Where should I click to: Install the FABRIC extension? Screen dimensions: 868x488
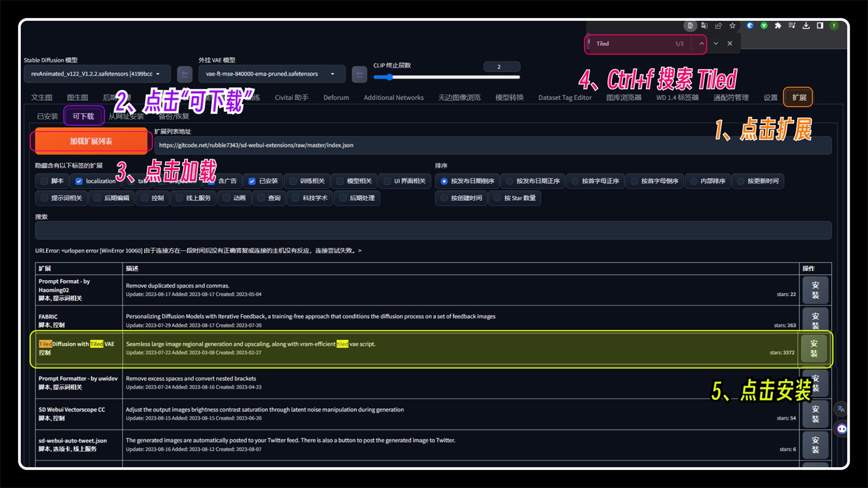(815, 320)
